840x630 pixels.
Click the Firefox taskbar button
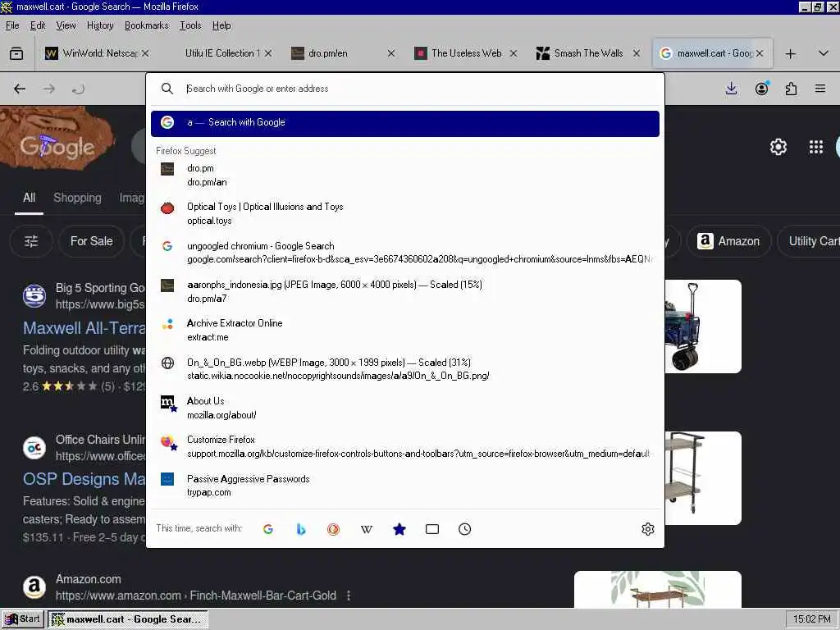coord(127,619)
